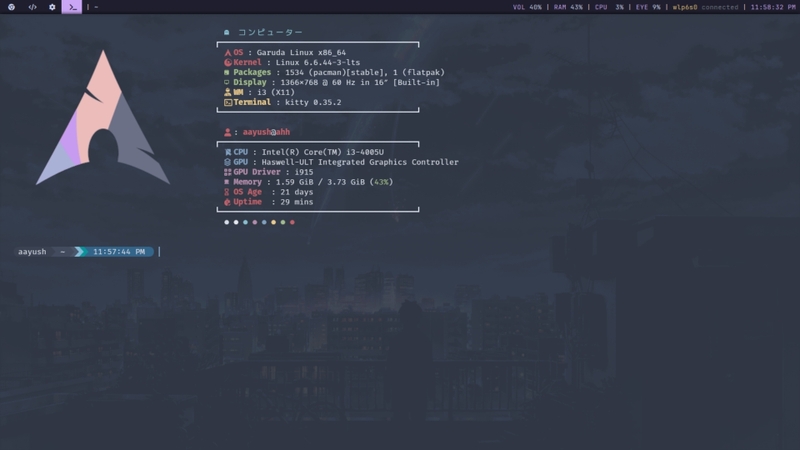Click the text 'Linux 6.6.44-3-lts'

click(317, 62)
